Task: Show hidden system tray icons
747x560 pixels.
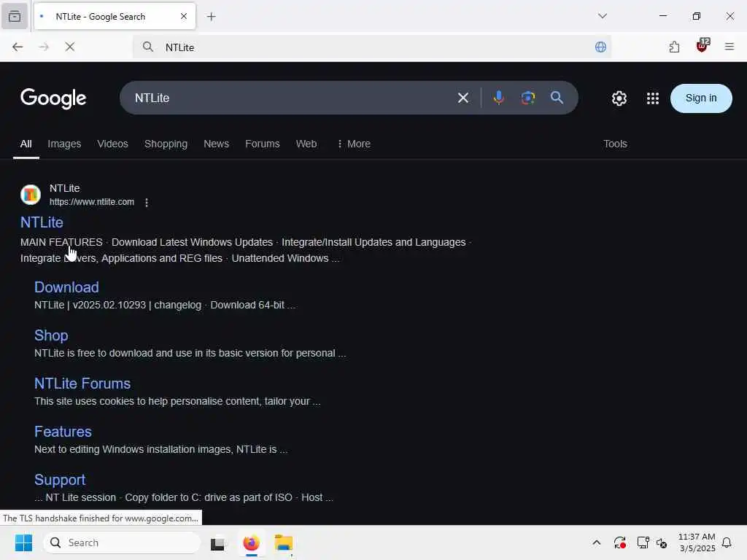Action: (x=597, y=542)
